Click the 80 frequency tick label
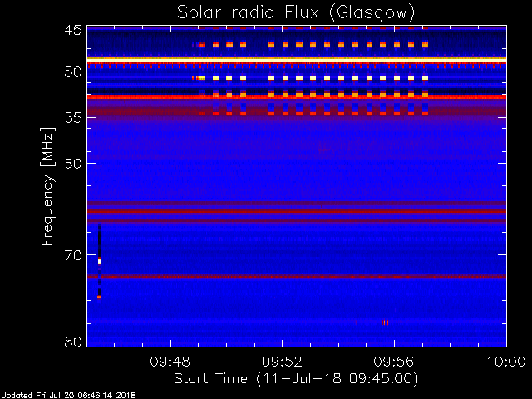The image size is (532, 399). pos(73,342)
